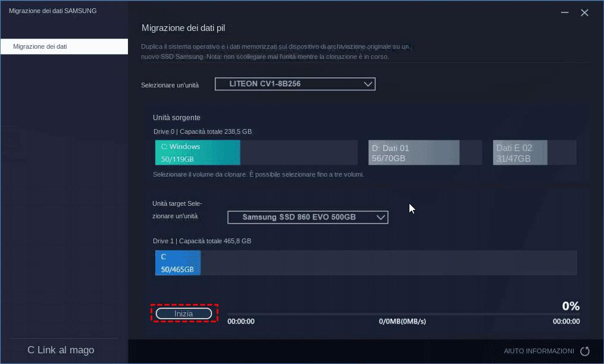Image resolution: width=604 pixels, height=364 pixels.
Task: Click the Selezionare il volume da clonare hint
Action: coord(258,174)
